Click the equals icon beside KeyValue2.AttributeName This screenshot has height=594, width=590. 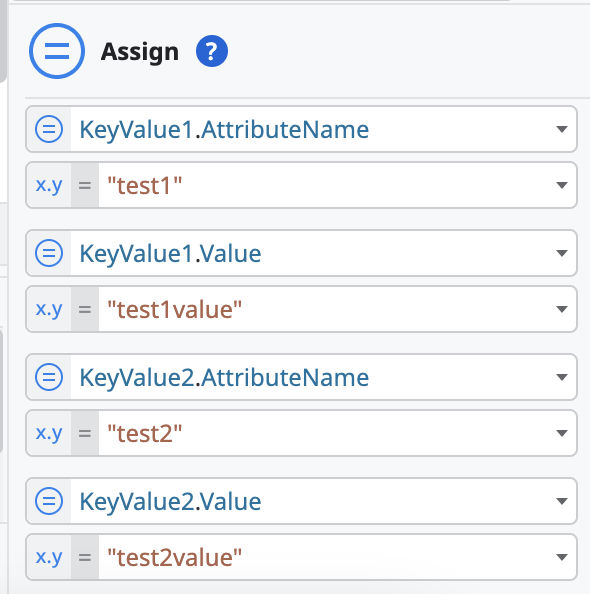pos(49,377)
